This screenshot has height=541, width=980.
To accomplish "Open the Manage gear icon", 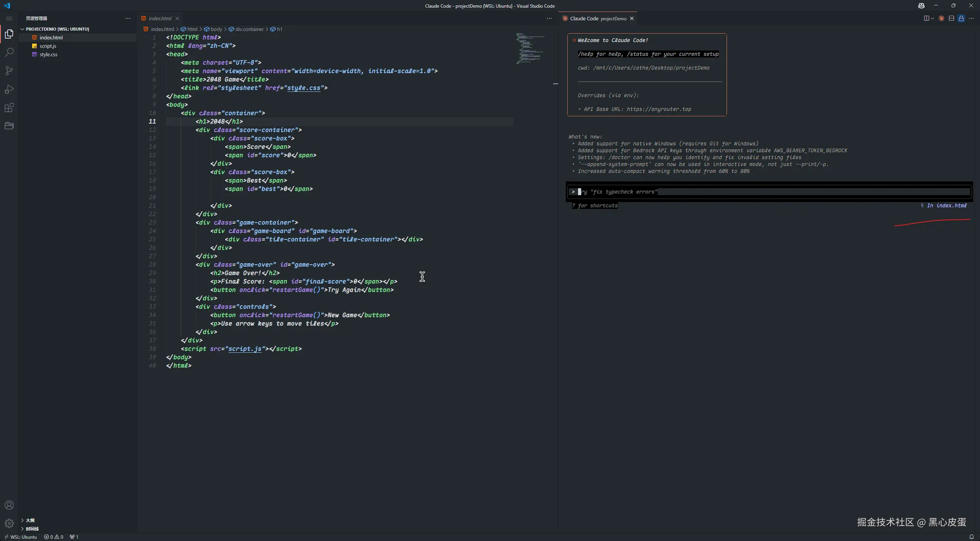I will click(x=9, y=523).
